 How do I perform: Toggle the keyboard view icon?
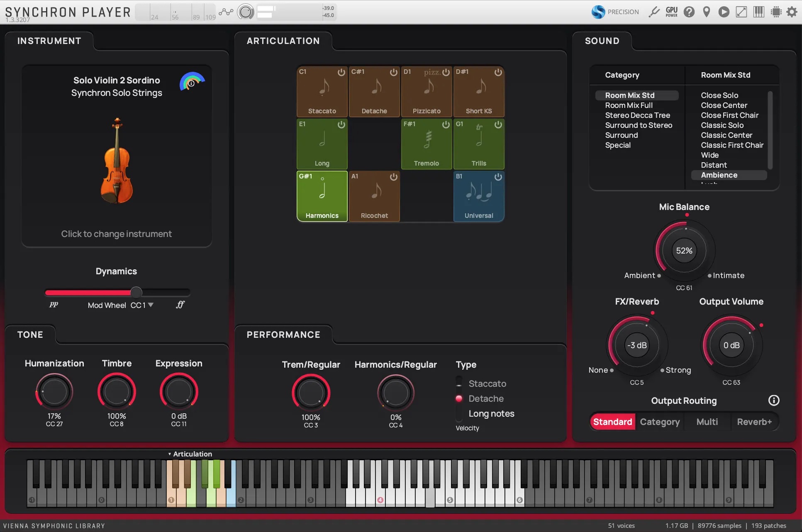[759, 12]
